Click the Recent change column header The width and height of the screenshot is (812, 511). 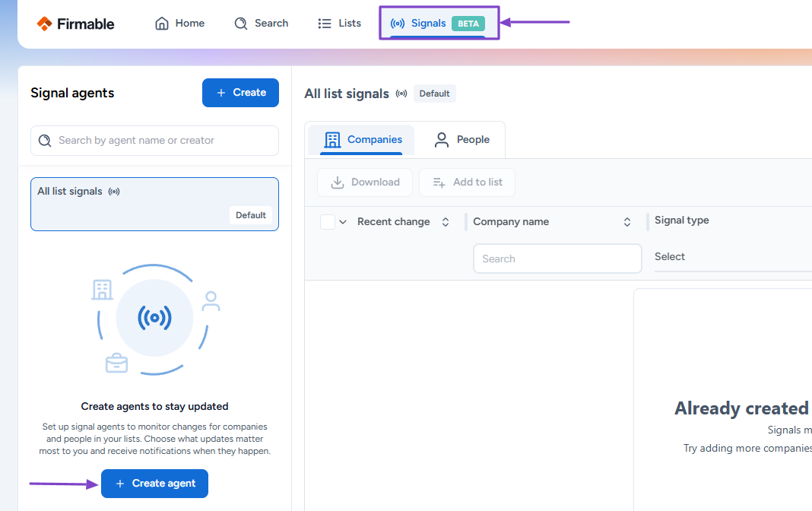point(394,221)
